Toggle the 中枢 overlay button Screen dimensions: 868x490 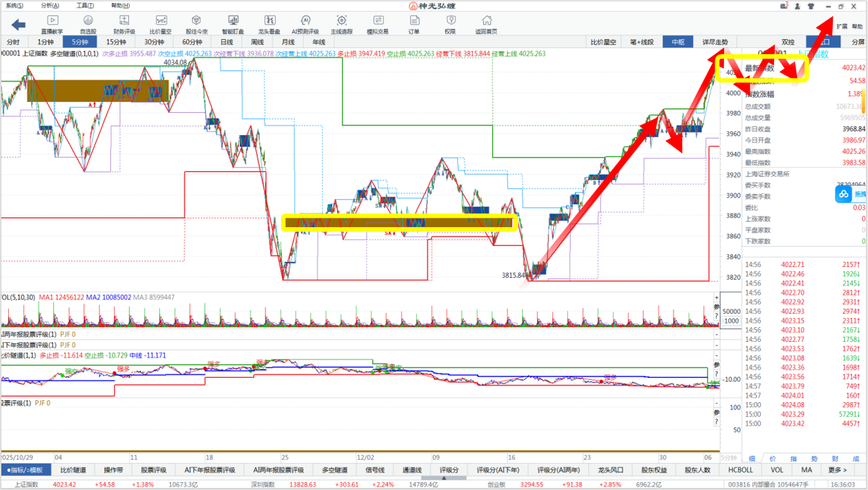point(678,42)
